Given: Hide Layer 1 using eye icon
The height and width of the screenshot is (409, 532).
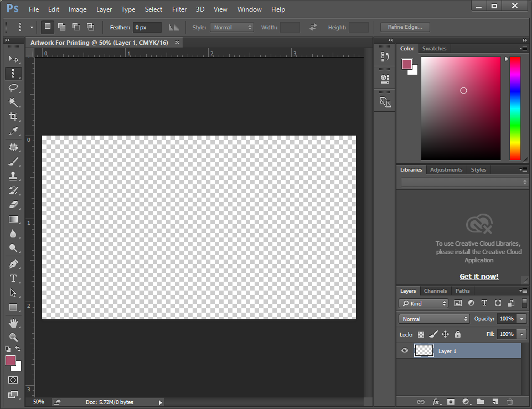Looking at the screenshot, I should tap(405, 351).
